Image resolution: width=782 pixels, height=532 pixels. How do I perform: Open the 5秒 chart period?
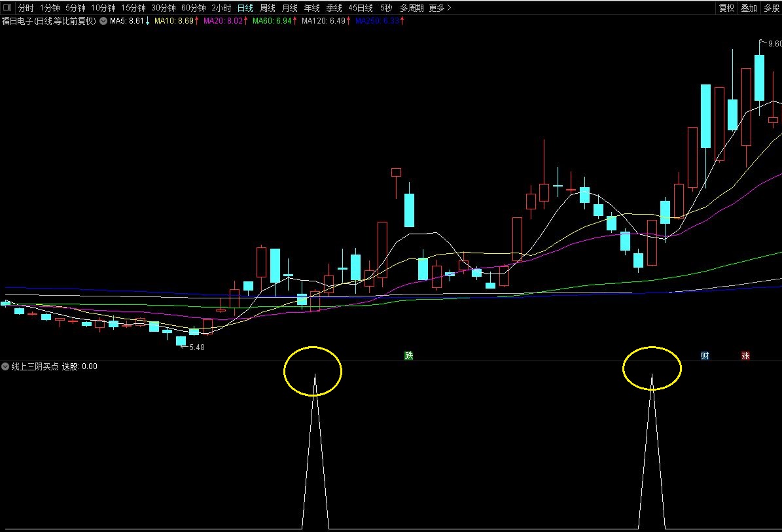click(386, 8)
